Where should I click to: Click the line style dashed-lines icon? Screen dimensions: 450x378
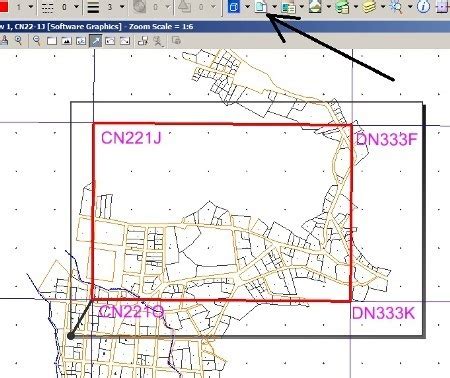click(48, 7)
